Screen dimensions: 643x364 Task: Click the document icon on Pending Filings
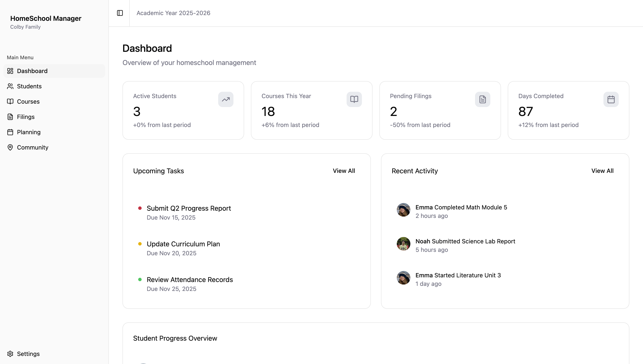[x=482, y=99]
